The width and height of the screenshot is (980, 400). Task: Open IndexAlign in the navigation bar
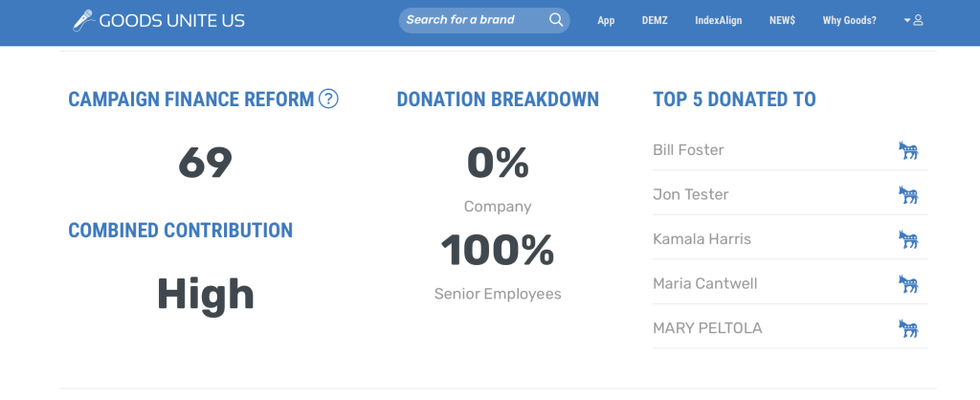(720, 20)
